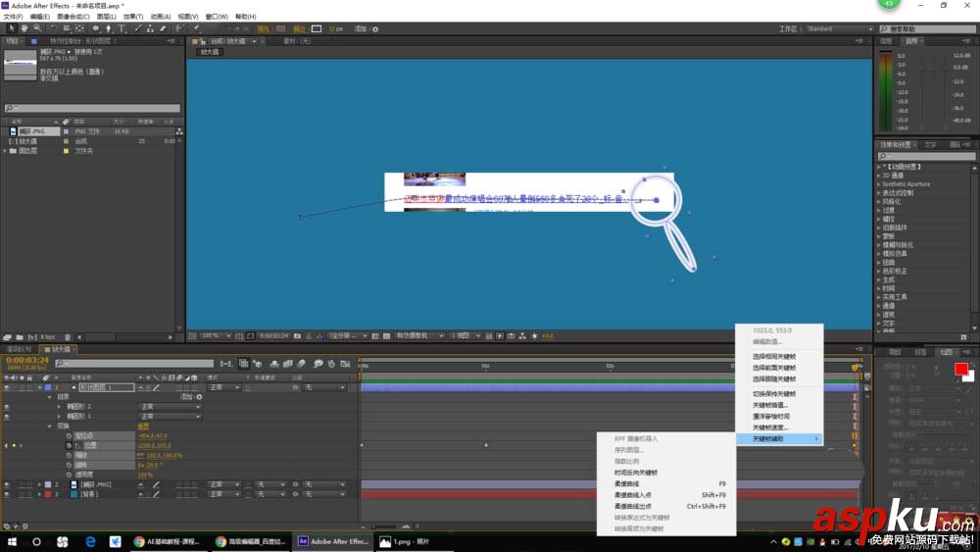The width and height of the screenshot is (980, 552).
Task: Hide the 椭圆形 2 shape via eye icon
Action: 8,406
